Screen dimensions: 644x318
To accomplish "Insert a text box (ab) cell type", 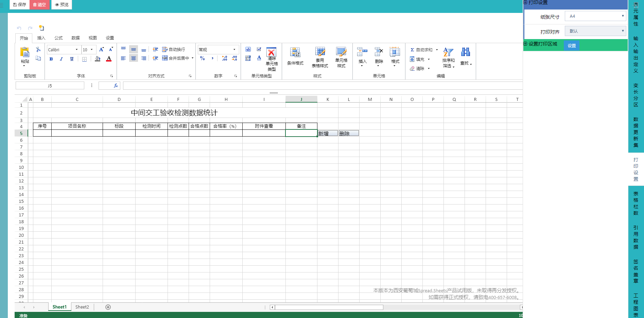I will [x=248, y=50].
